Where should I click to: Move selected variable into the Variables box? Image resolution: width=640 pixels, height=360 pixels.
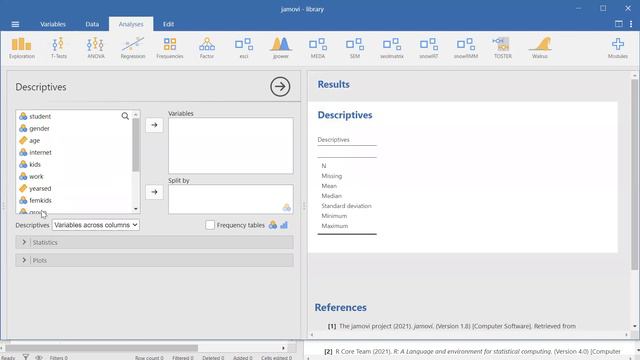tap(154, 125)
